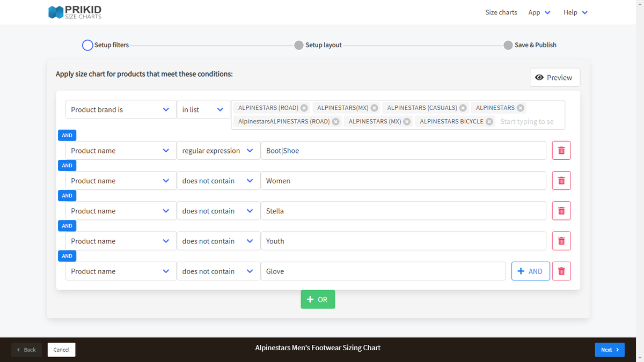This screenshot has width=644, height=362.
Task: Remove the ALPINESTARS BICYCLE brand tag
Action: click(x=489, y=121)
